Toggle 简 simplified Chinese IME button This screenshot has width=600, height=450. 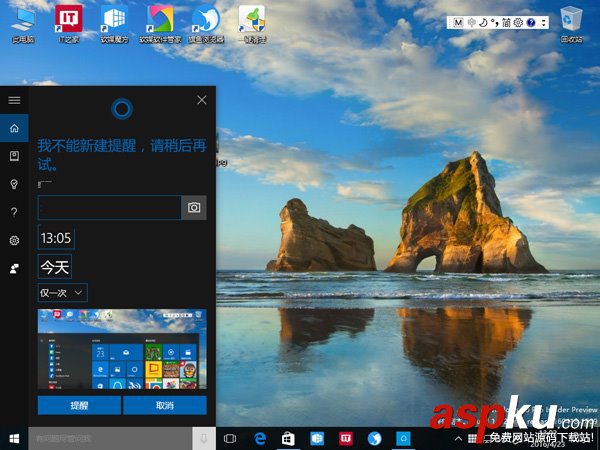point(506,23)
